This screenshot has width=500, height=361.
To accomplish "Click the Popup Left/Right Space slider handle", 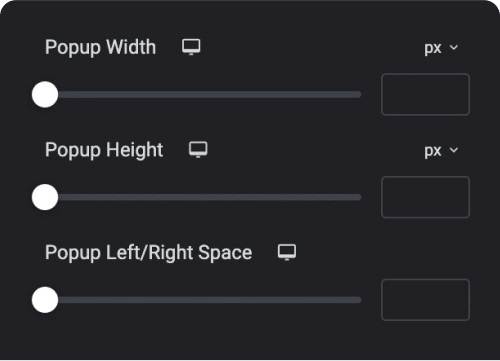I will (45, 300).
